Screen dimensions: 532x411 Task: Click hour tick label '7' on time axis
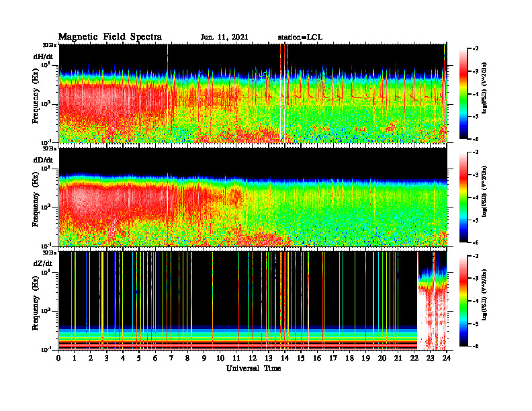(172, 358)
